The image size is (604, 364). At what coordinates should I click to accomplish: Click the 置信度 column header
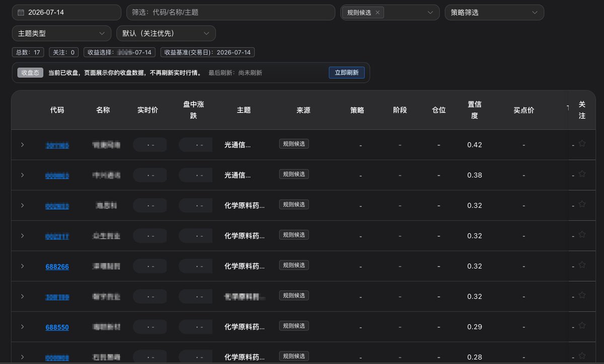475,110
